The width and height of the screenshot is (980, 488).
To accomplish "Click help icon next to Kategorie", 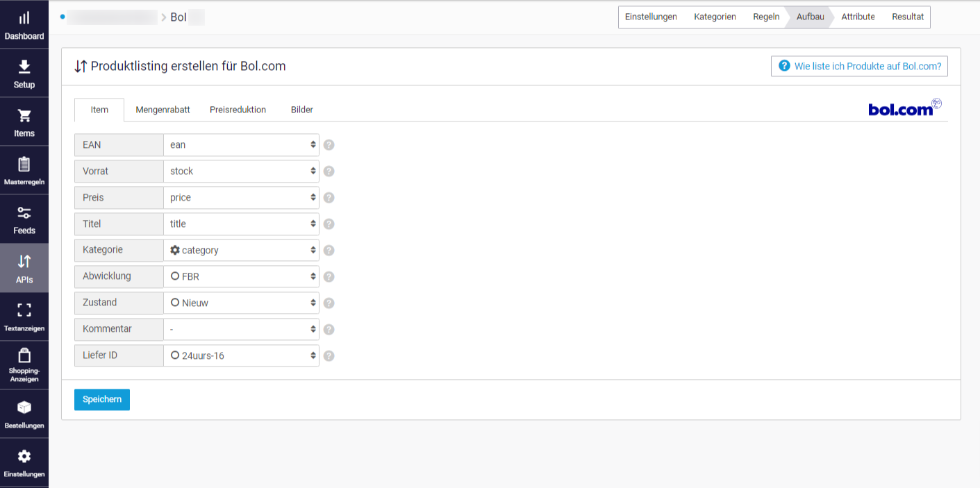I will 329,251.
